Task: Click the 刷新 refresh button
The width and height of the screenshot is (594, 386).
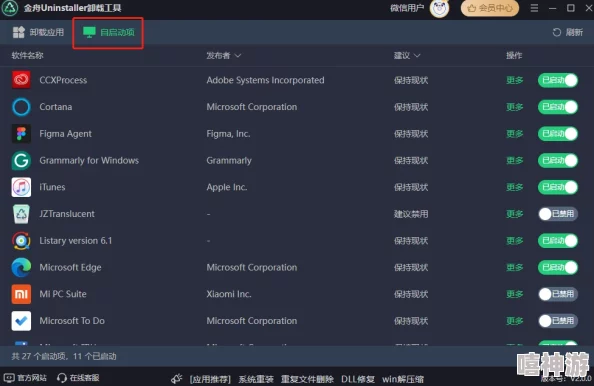Action: pos(567,33)
